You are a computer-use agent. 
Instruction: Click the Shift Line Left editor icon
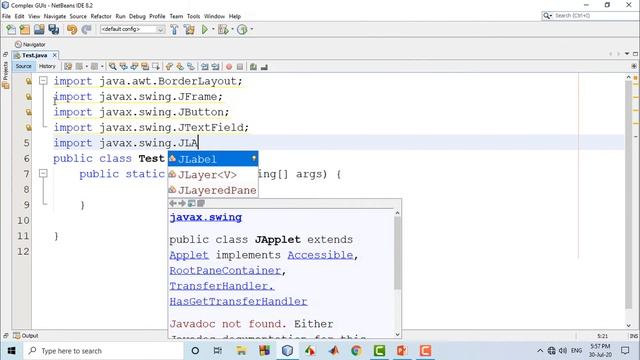tap(204, 67)
